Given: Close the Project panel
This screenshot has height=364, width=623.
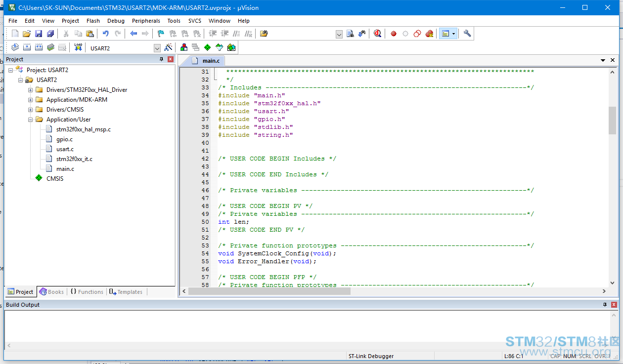Looking at the screenshot, I should [x=171, y=59].
